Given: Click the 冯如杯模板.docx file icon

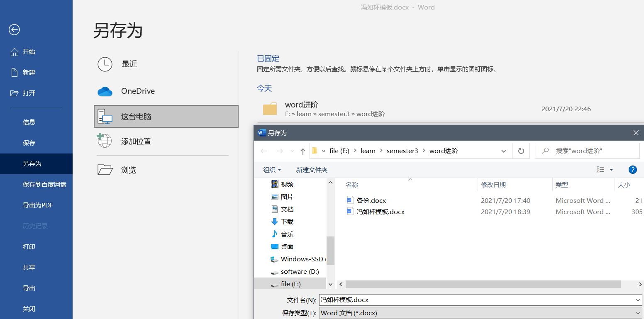Looking at the screenshot, I should pyautogui.click(x=350, y=212).
